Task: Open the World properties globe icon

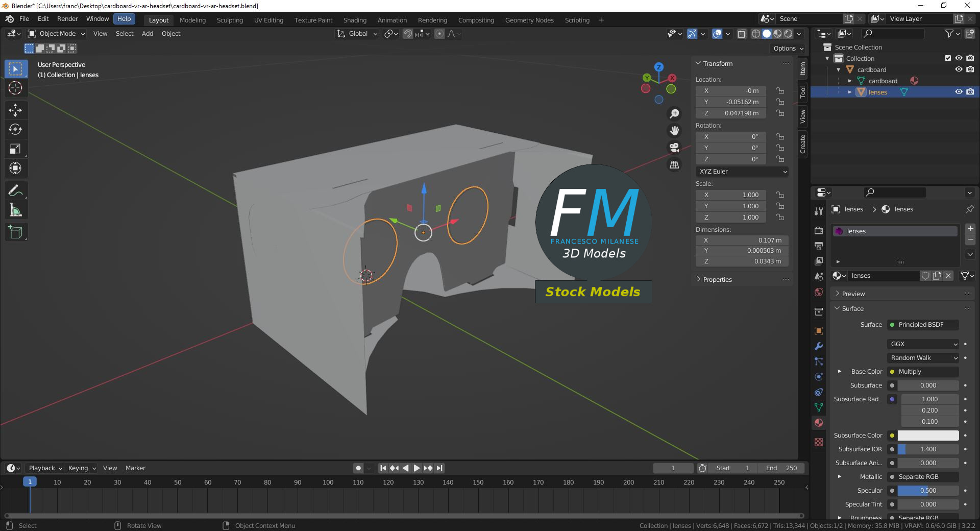Action: (x=819, y=292)
